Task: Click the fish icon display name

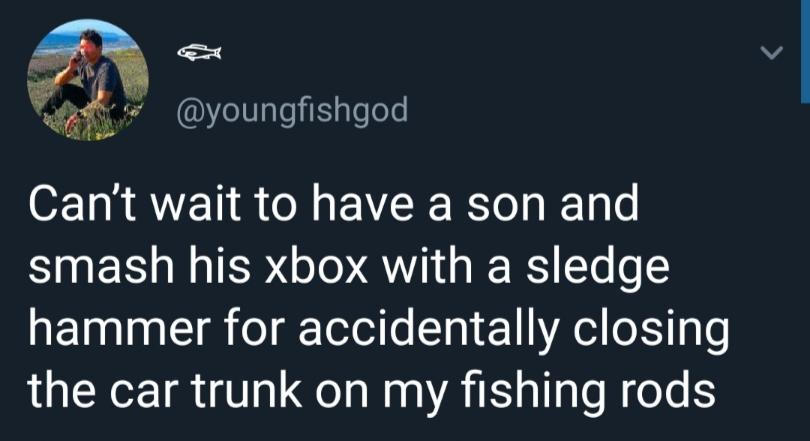Action: 199,51
